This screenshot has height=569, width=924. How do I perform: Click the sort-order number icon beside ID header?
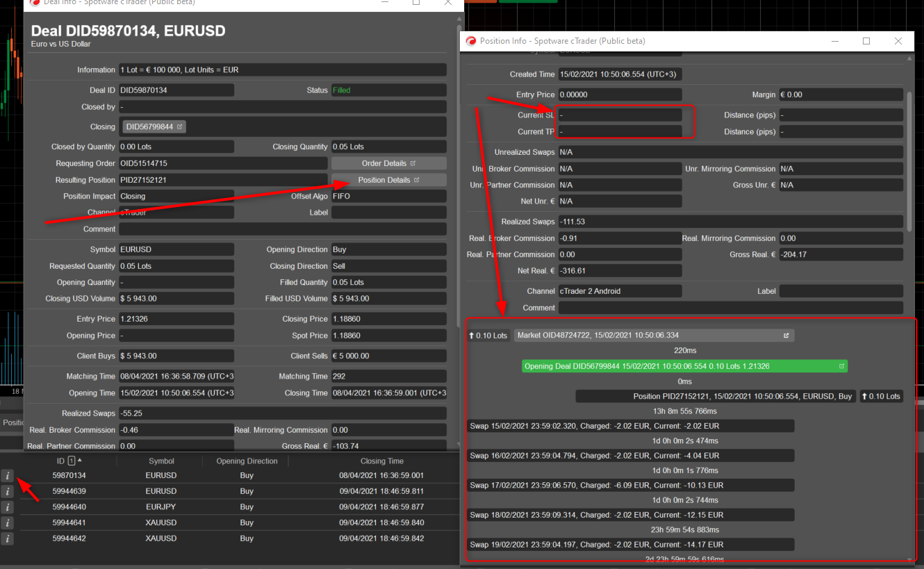click(x=71, y=461)
